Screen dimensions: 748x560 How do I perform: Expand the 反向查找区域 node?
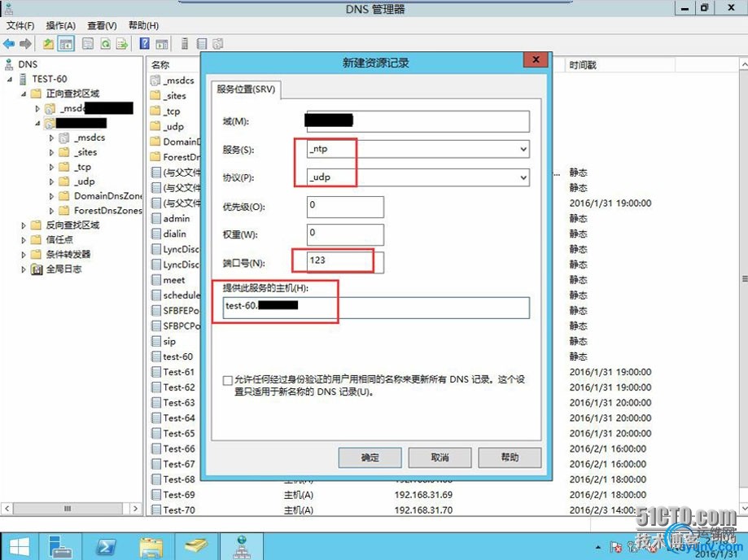click(24, 225)
